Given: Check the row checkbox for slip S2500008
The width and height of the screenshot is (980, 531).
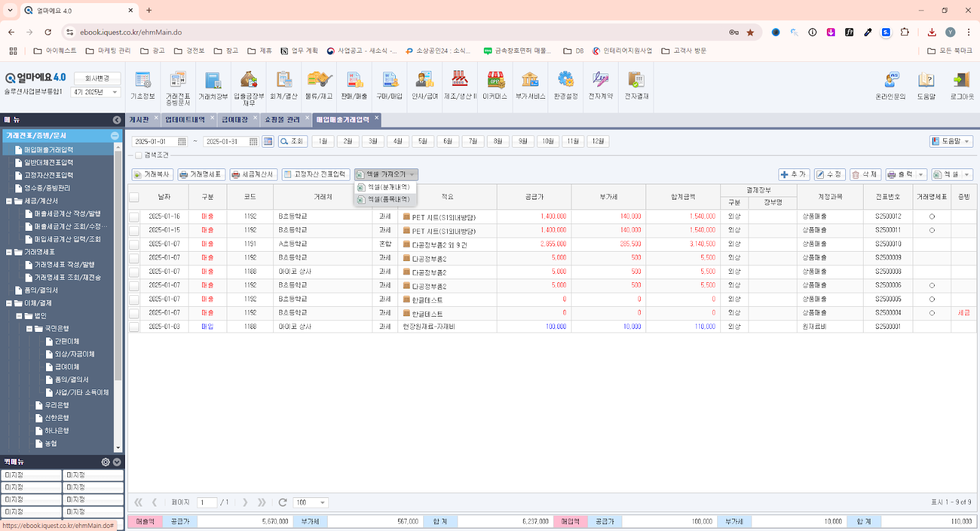Looking at the screenshot, I should coord(134,272).
